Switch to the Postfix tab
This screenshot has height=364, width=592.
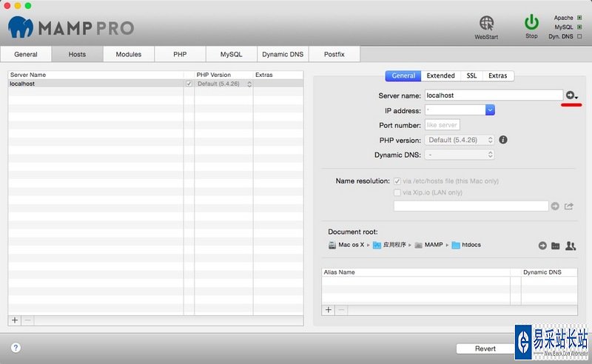[334, 54]
